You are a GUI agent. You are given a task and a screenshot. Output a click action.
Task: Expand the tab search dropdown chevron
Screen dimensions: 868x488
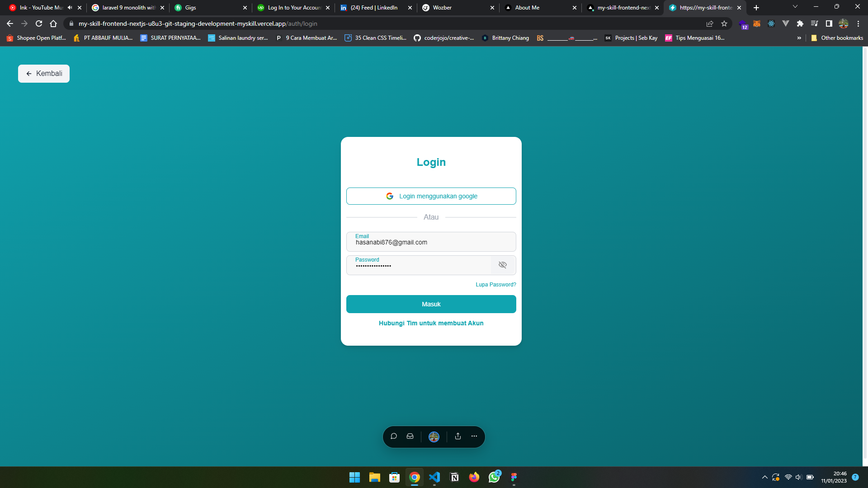pos(795,7)
